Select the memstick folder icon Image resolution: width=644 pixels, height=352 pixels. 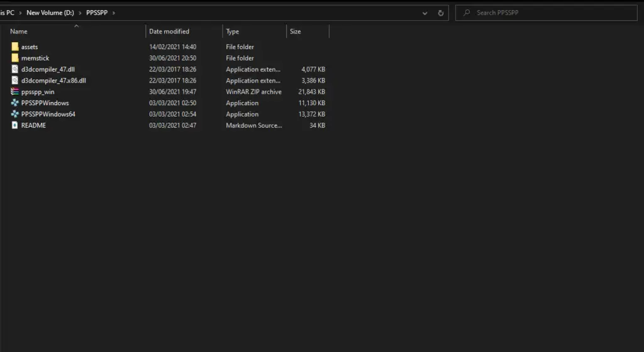(15, 57)
